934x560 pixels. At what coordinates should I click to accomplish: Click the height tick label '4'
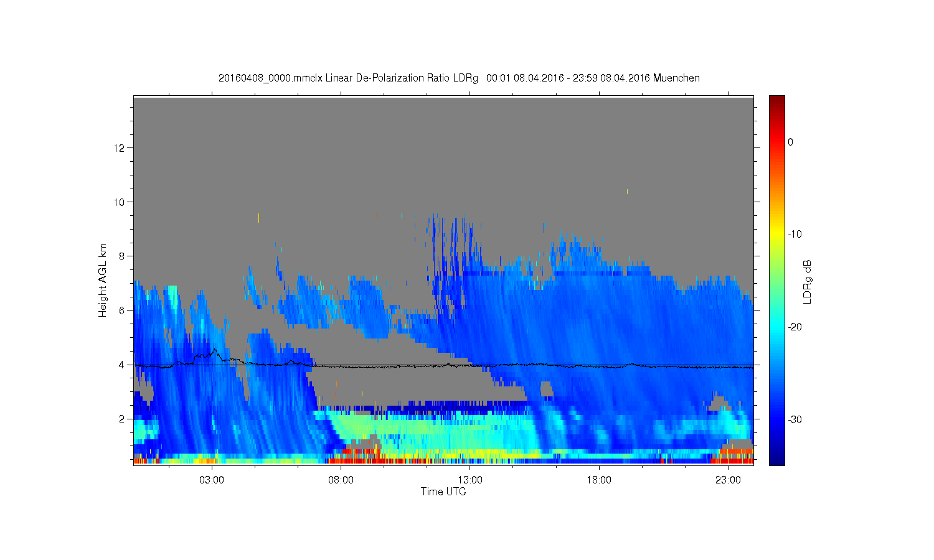click(121, 365)
